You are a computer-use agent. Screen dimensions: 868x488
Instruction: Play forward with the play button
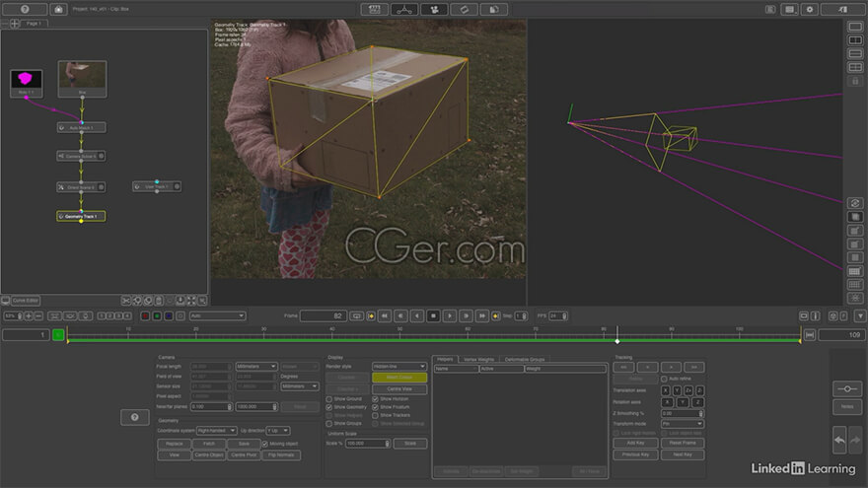450,315
